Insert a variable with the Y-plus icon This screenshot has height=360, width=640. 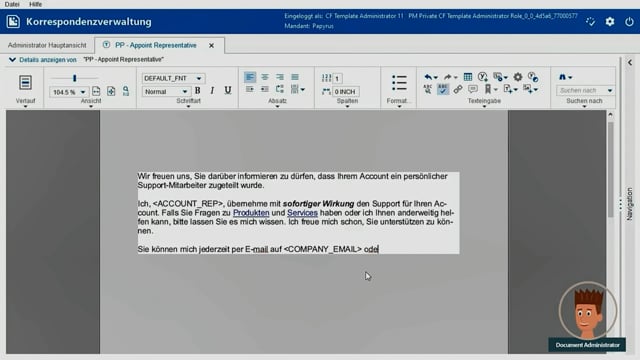[x=482, y=77]
